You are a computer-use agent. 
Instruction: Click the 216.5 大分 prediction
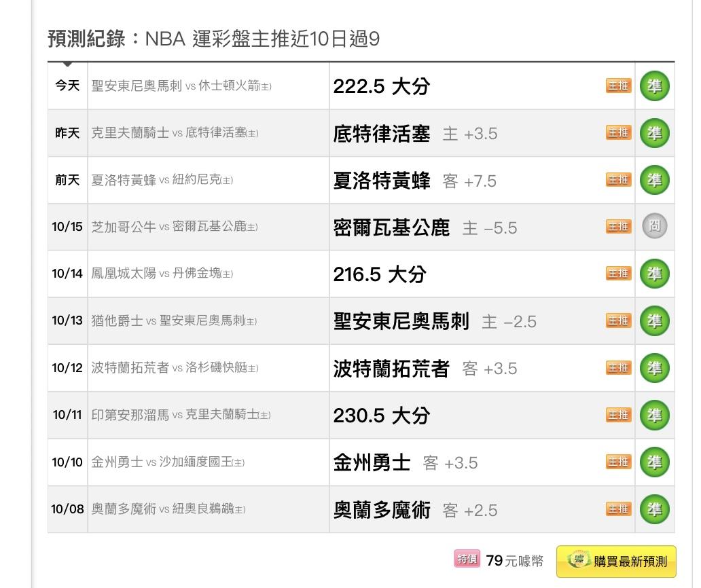coord(380,274)
